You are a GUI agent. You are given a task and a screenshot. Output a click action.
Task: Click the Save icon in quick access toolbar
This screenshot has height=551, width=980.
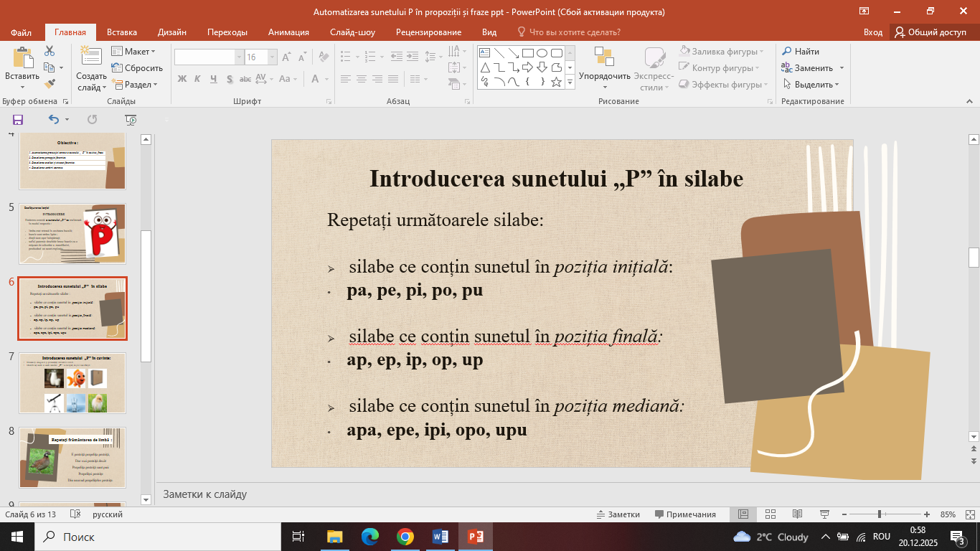(x=18, y=120)
